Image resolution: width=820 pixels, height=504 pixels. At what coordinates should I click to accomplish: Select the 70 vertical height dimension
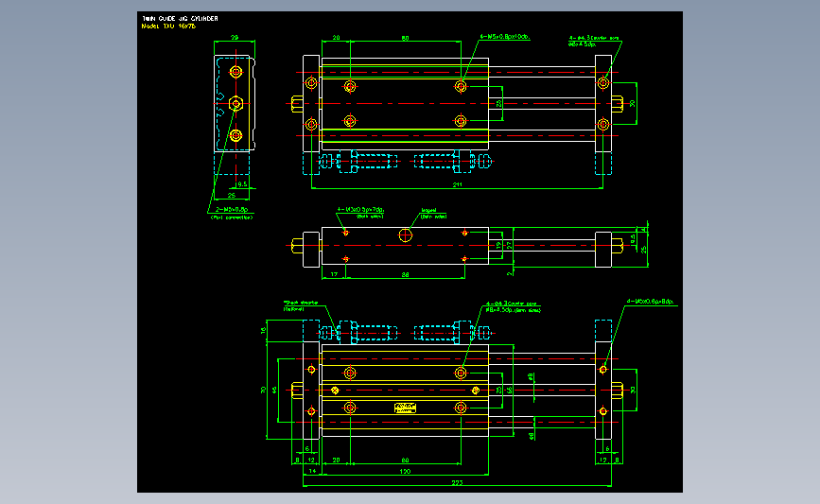tap(263, 390)
